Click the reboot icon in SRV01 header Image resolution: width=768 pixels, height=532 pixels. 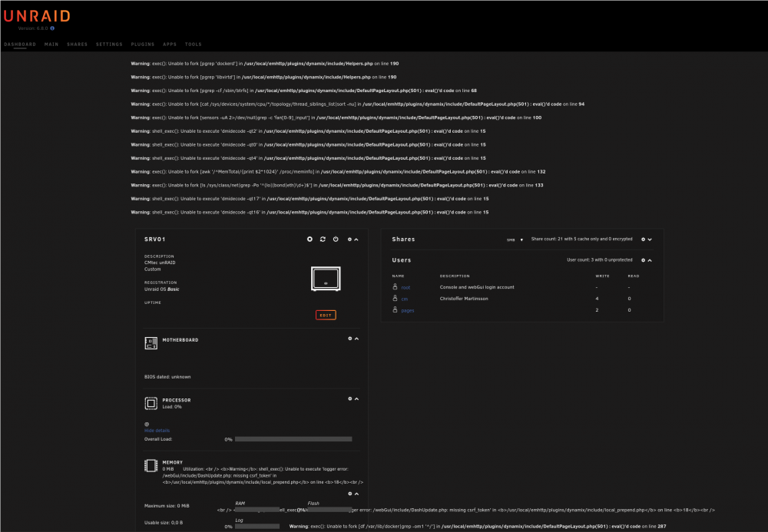coord(323,240)
